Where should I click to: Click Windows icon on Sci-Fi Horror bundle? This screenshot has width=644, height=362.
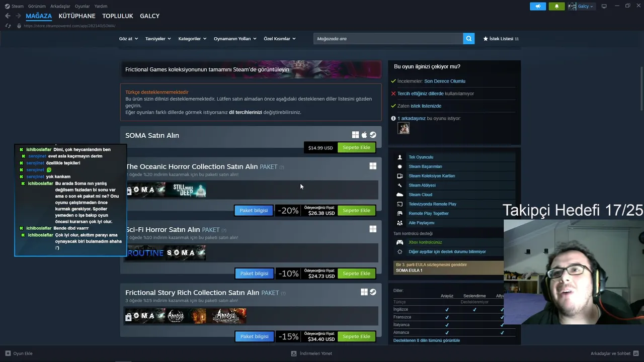coord(373,229)
